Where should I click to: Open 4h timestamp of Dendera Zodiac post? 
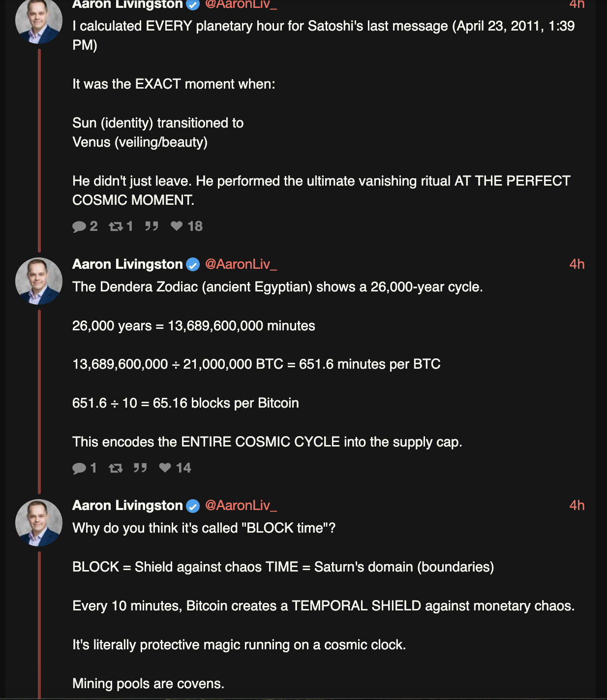pos(577,264)
